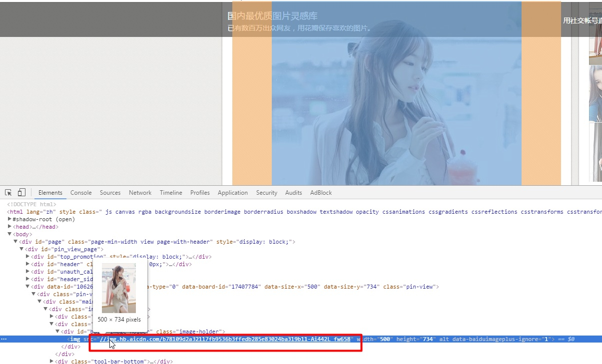This screenshot has width=602, height=364.
Task: Collapse the pin_view_page div node
Action: tap(21, 249)
